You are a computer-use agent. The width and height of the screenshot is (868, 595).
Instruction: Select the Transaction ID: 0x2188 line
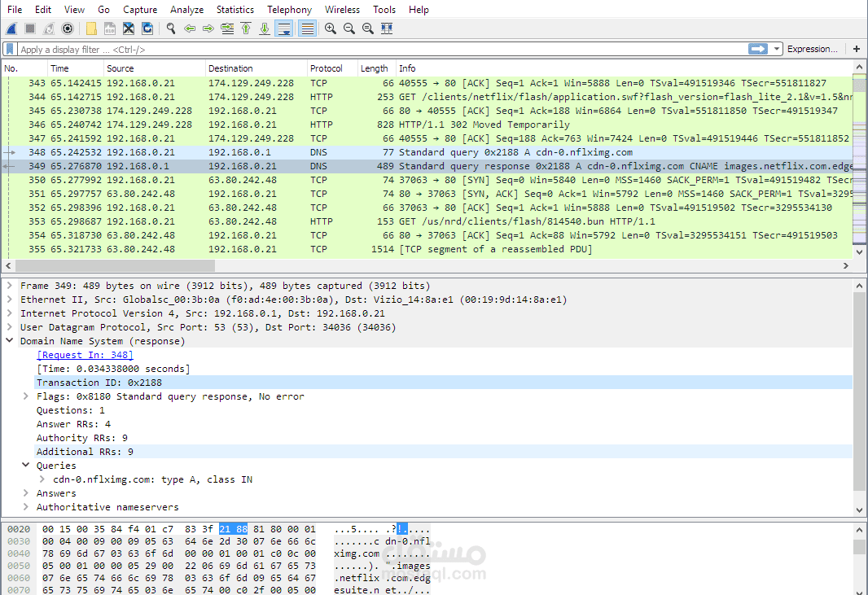coord(443,383)
